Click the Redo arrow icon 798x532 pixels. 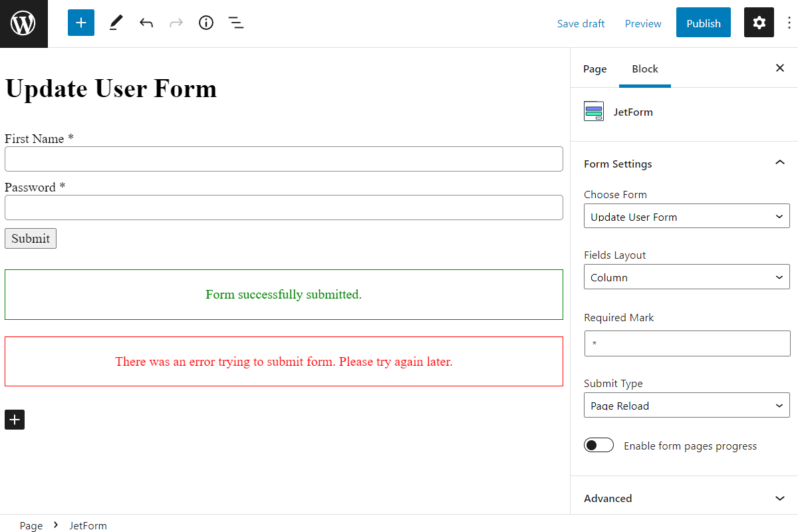(176, 23)
